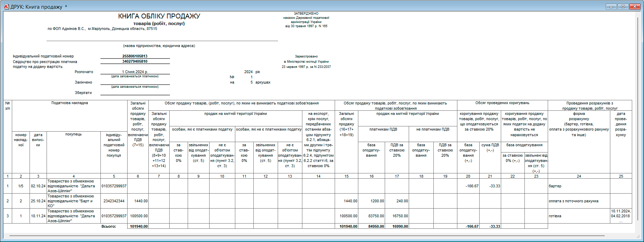Select the VAT certificate number 340279405810
This screenshot has height=242, width=644.
click(x=135, y=61)
